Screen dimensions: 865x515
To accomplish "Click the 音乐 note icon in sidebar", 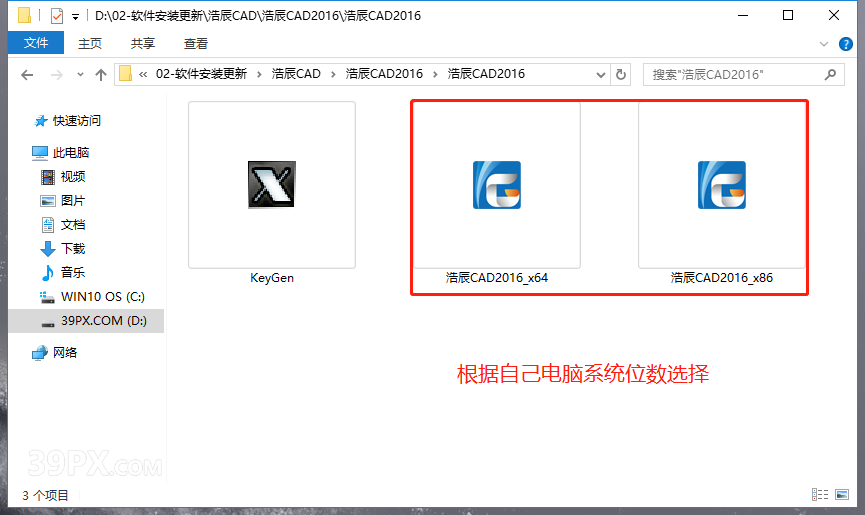I will click(x=48, y=272).
